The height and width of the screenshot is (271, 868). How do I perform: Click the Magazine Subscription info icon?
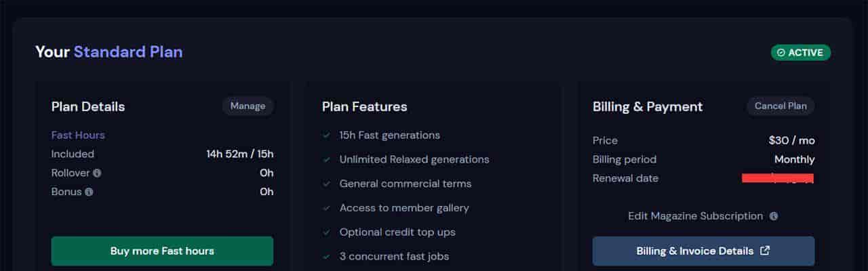tap(774, 216)
